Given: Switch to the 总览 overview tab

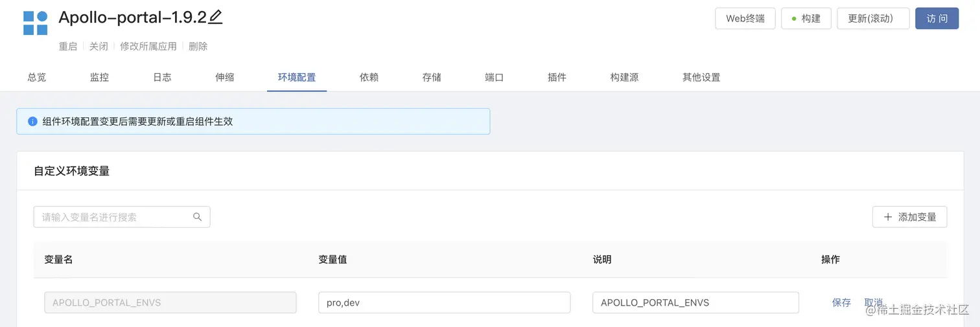Looking at the screenshot, I should click(x=37, y=77).
